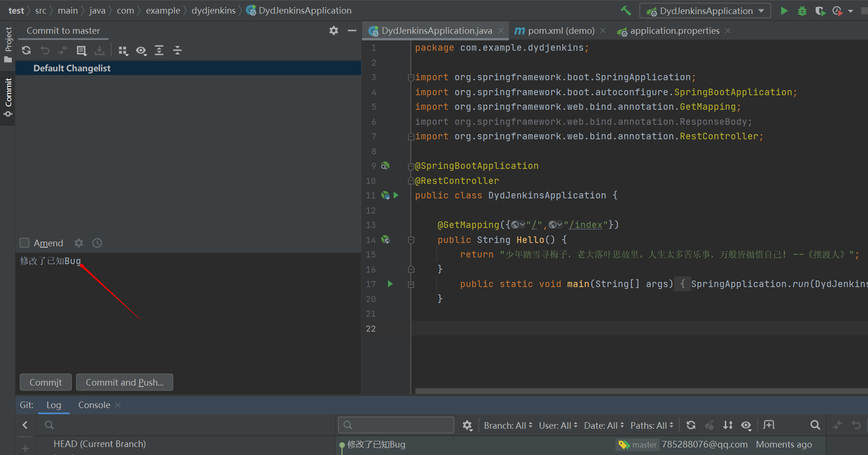Click the commit log search field

coord(396,425)
